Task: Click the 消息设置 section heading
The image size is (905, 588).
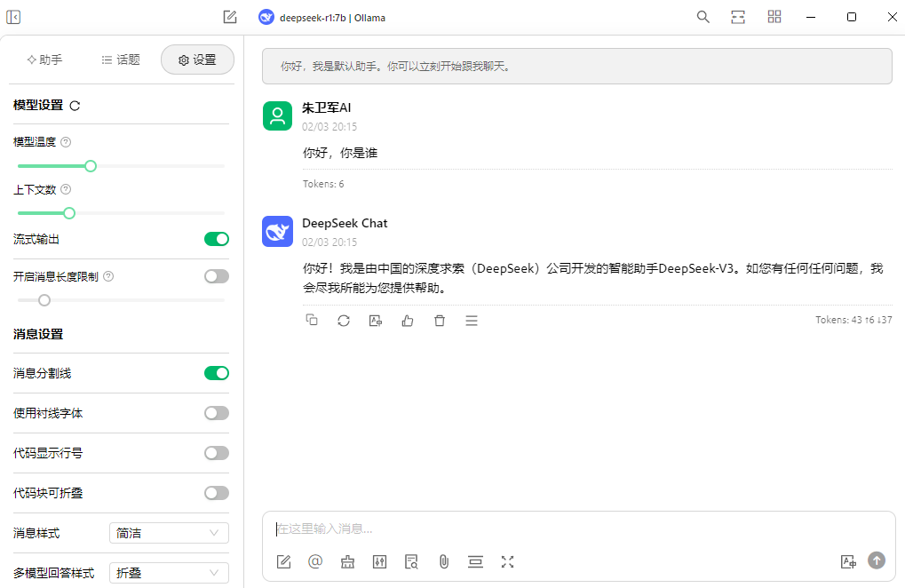Action: click(x=38, y=334)
